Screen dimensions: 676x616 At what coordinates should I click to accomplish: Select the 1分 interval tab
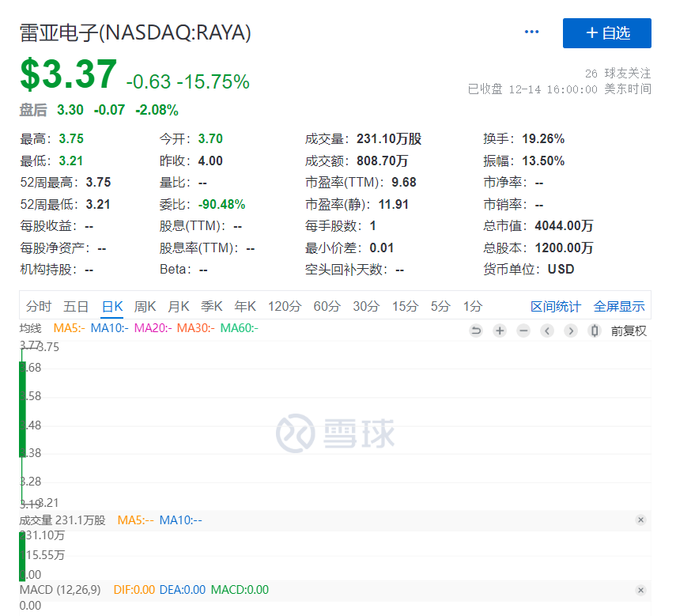[473, 307]
